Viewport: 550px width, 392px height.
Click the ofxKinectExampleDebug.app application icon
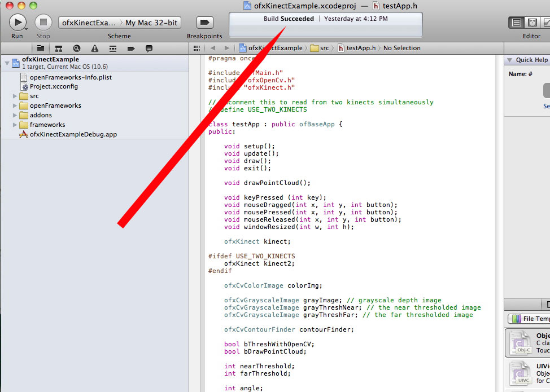(24, 134)
